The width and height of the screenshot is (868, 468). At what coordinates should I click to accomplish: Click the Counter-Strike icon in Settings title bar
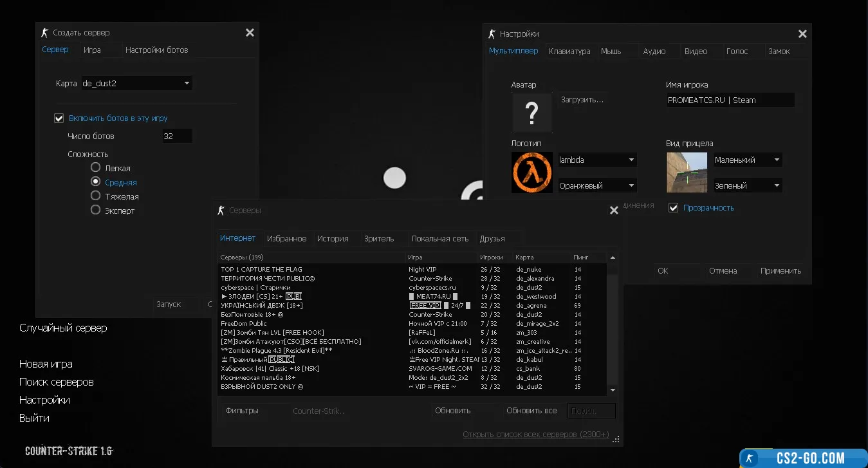tap(492, 34)
